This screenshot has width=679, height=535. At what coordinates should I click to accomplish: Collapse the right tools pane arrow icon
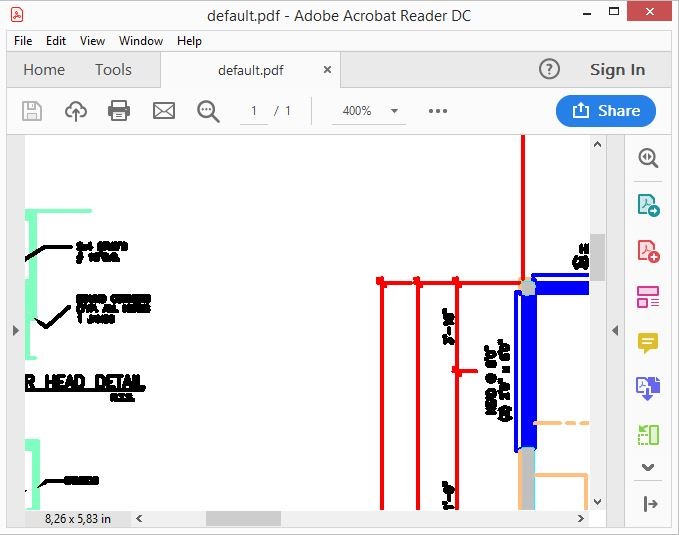(x=650, y=504)
